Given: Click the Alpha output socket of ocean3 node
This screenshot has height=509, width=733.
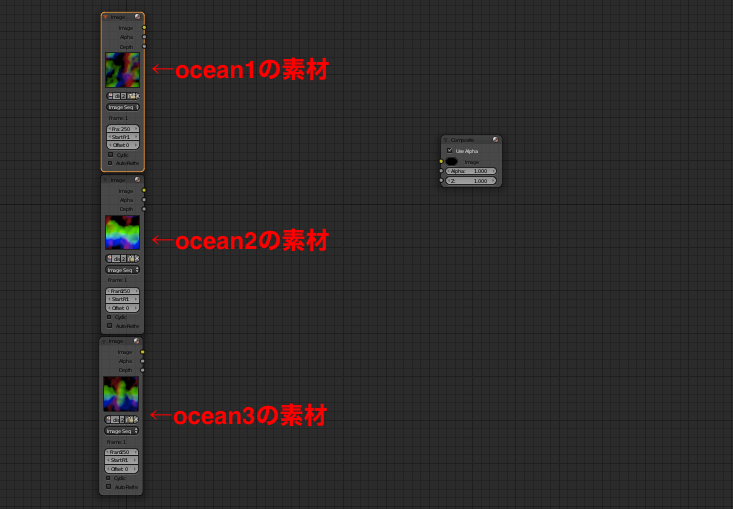Looking at the screenshot, I should pyautogui.click(x=142, y=361).
